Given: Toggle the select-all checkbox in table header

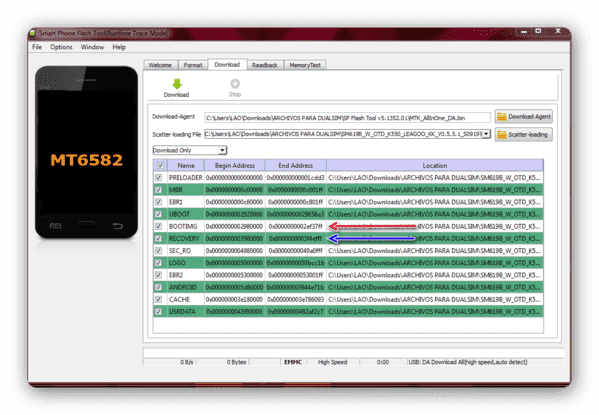Looking at the screenshot, I should point(160,165).
